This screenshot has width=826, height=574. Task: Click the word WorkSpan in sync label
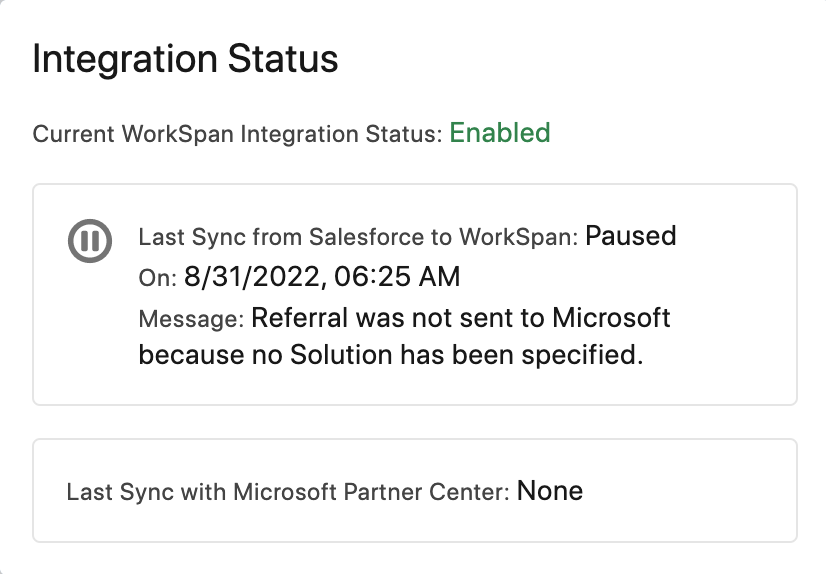516,238
